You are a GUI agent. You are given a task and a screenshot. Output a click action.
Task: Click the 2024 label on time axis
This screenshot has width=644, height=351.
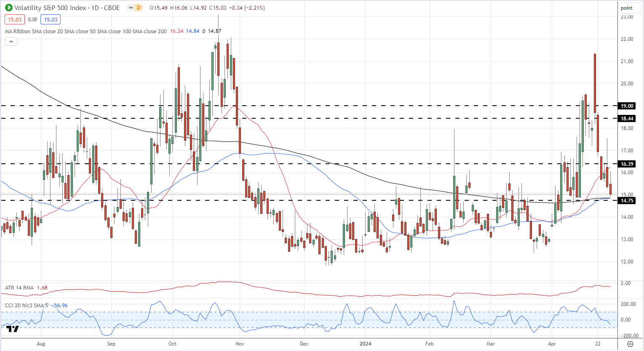pyautogui.click(x=365, y=344)
